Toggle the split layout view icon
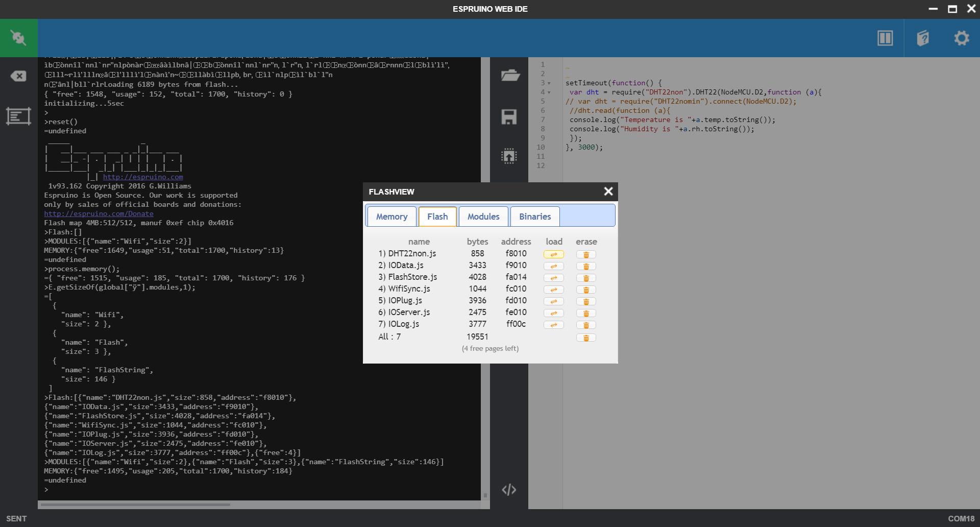The width and height of the screenshot is (980, 527). click(885, 38)
